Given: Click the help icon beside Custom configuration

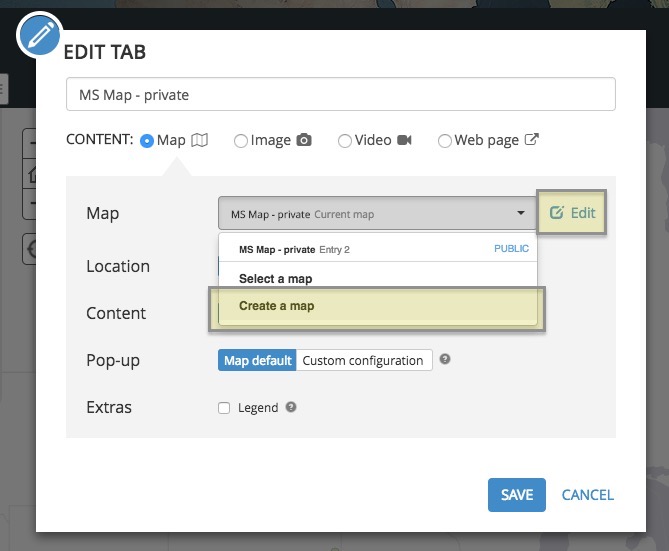Looking at the screenshot, I should click(x=445, y=360).
